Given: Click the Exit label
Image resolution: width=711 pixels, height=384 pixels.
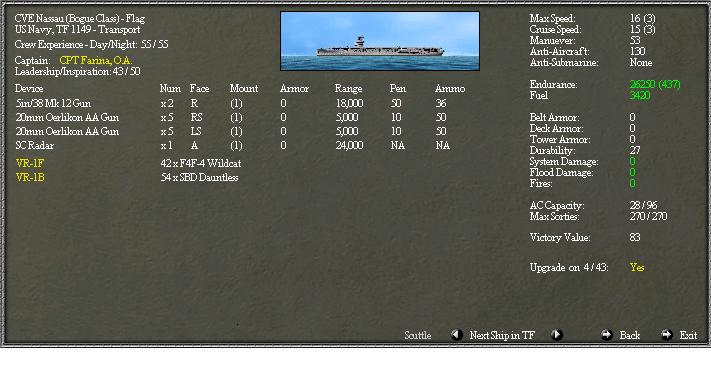Looking at the screenshot, I should pos(688,335).
